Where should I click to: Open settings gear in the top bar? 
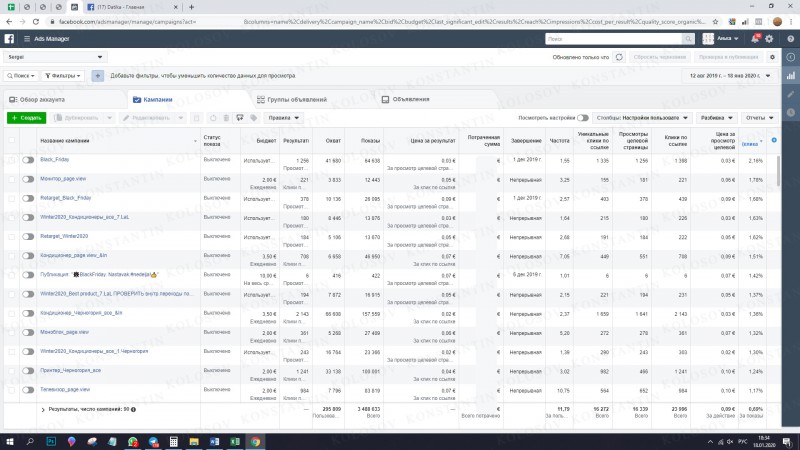pyautogui.click(x=769, y=39)
